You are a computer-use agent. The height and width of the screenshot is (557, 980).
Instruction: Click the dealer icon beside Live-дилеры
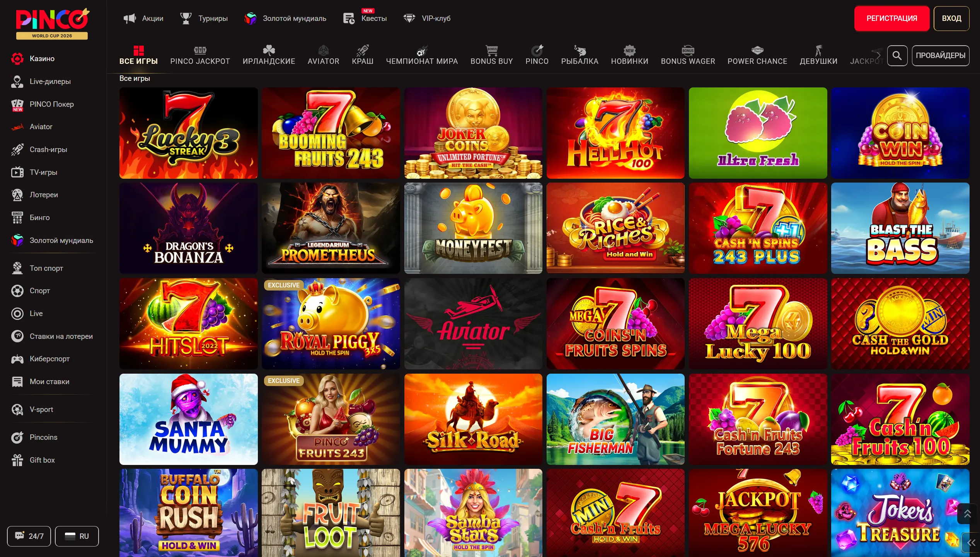[x=17, y=81]
